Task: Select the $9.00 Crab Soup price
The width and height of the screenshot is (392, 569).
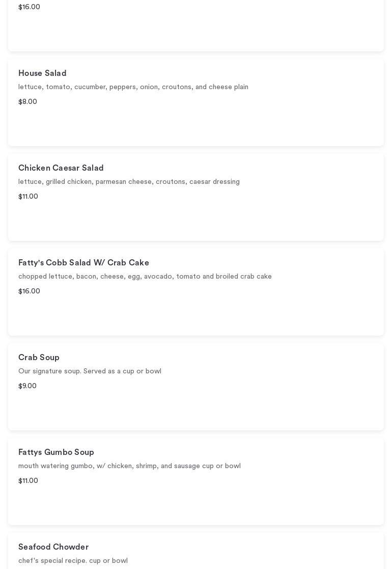Action: click(x=27, y=386)
